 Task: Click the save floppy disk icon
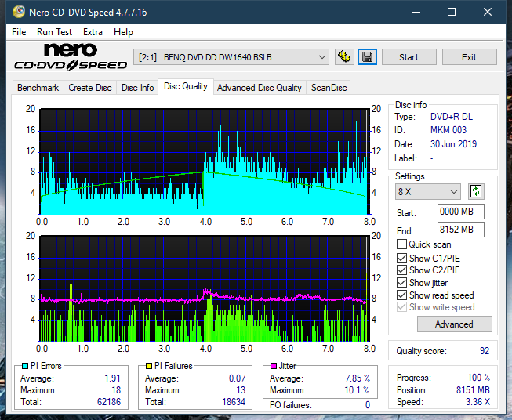click(368, 57)
